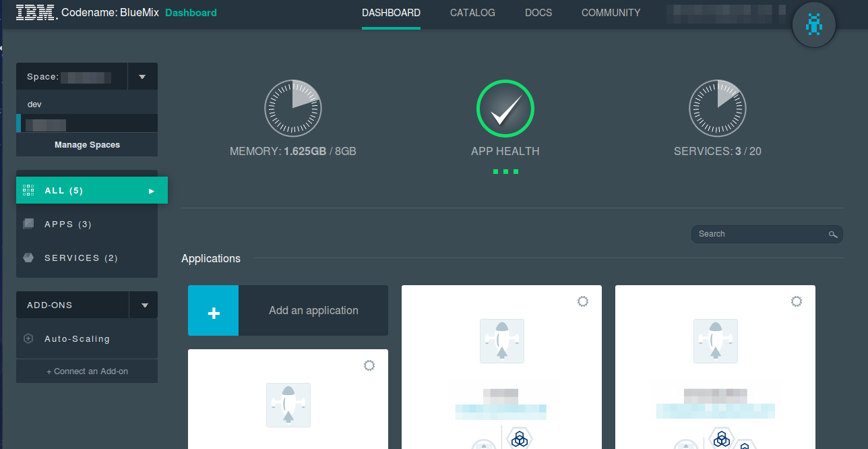Select SERVICES (2) in sidebar
868x449 pixels.
point(87,258)
